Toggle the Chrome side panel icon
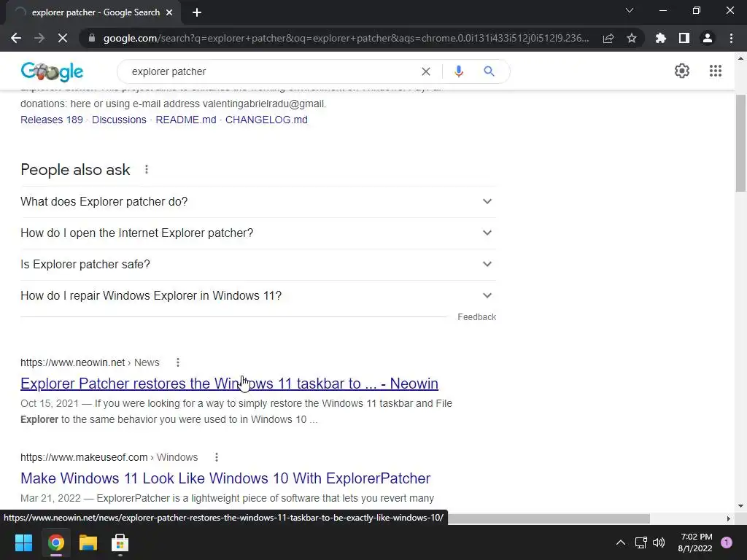Screen dimensions: 747x560 click(684, 38)
